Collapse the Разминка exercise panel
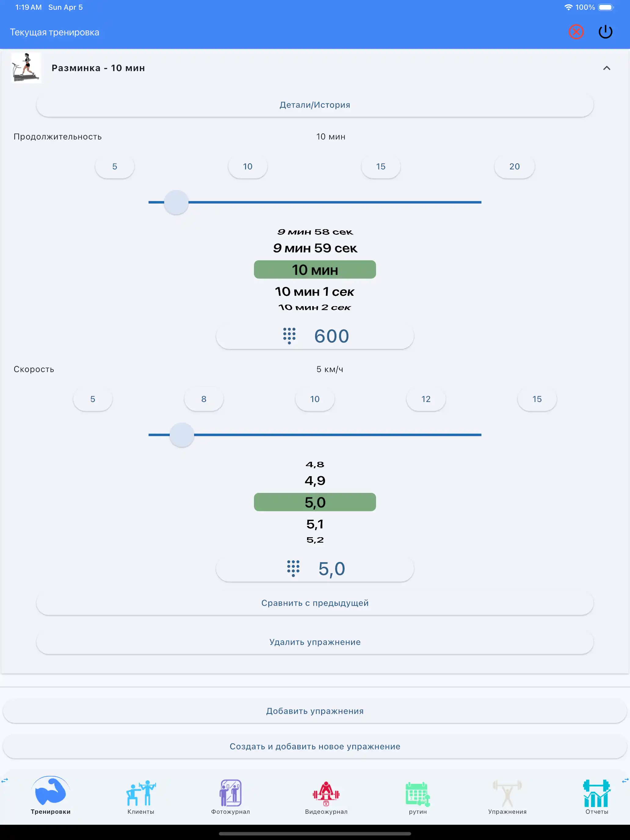The image size is (630, 840). click(x=606, y=68)
